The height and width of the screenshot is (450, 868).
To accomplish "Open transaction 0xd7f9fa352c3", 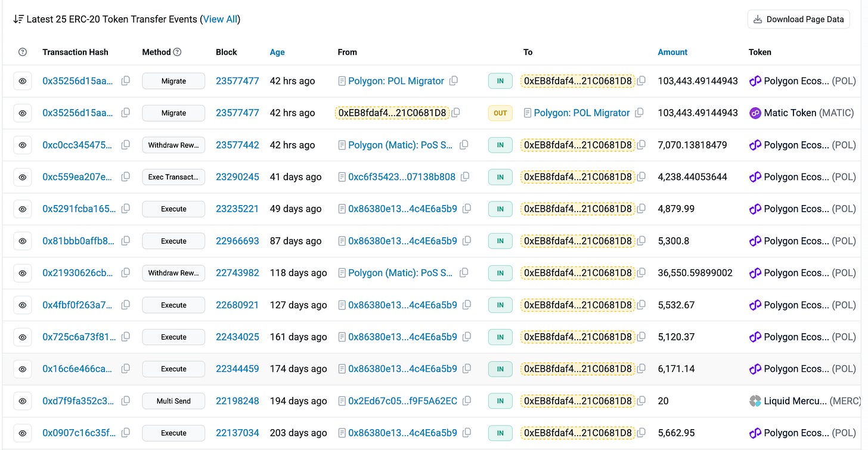I will click(x=78, y=401).
